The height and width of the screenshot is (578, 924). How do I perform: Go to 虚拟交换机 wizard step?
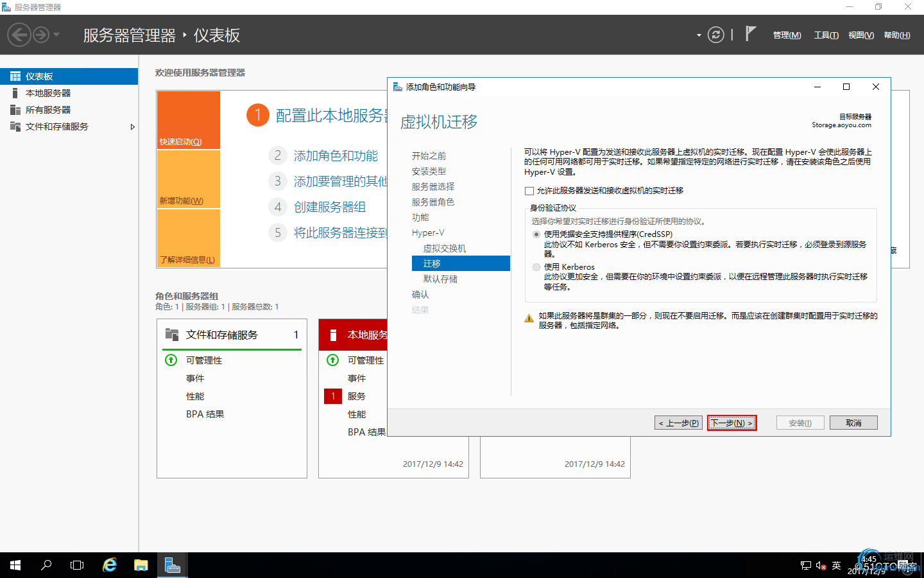coord(445,249)
